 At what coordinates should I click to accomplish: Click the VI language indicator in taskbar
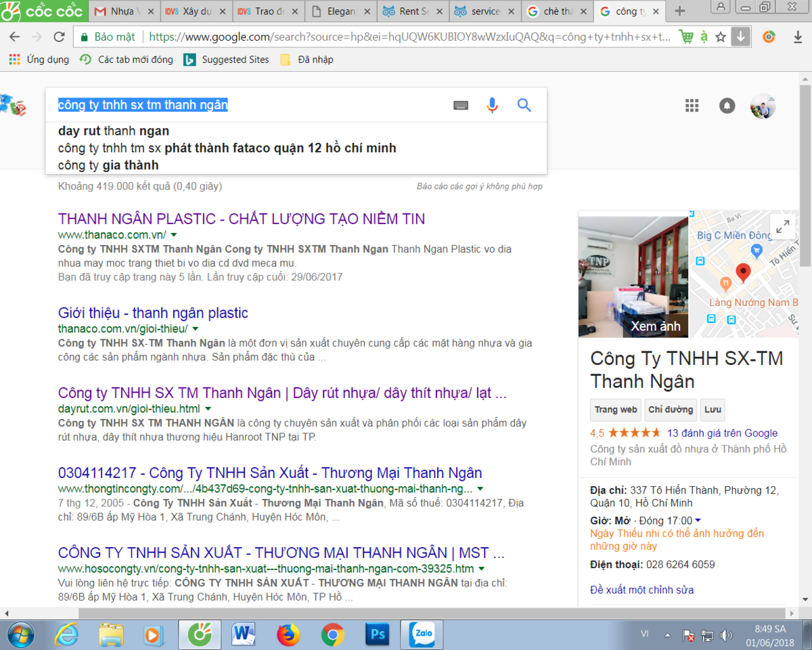(x=645, y=633)
